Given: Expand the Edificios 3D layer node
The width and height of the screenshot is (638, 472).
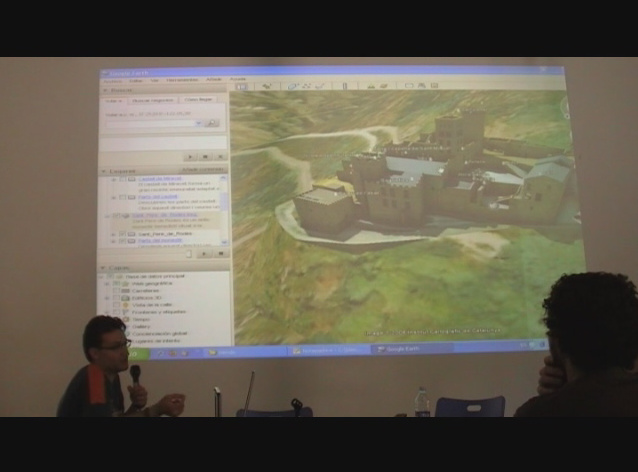Looking at the screenshot, I should 107,298.
